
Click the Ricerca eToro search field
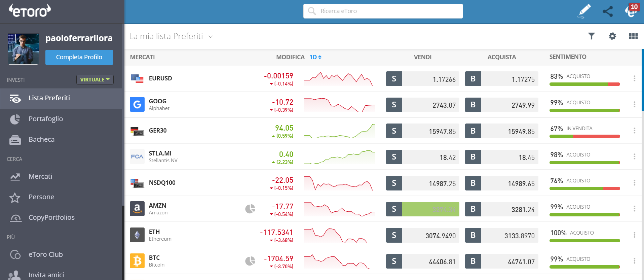pos(383,11)
